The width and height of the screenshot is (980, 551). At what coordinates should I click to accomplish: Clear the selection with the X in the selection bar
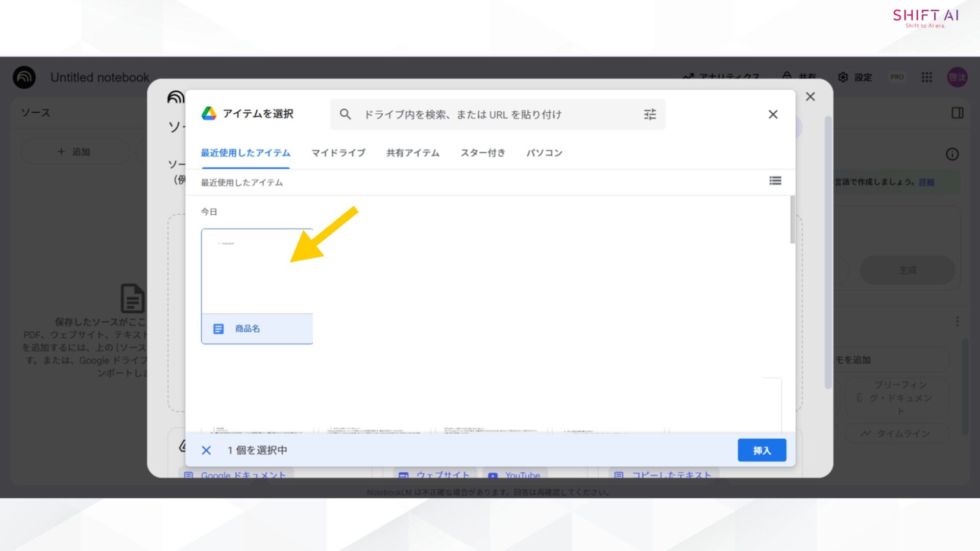206,450
